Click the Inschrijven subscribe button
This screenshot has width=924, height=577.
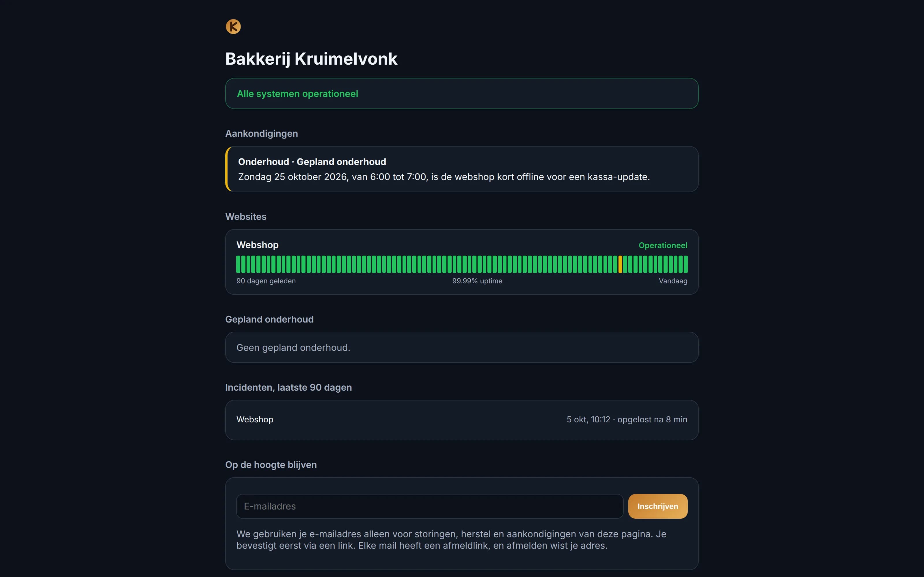coord(658,506)
